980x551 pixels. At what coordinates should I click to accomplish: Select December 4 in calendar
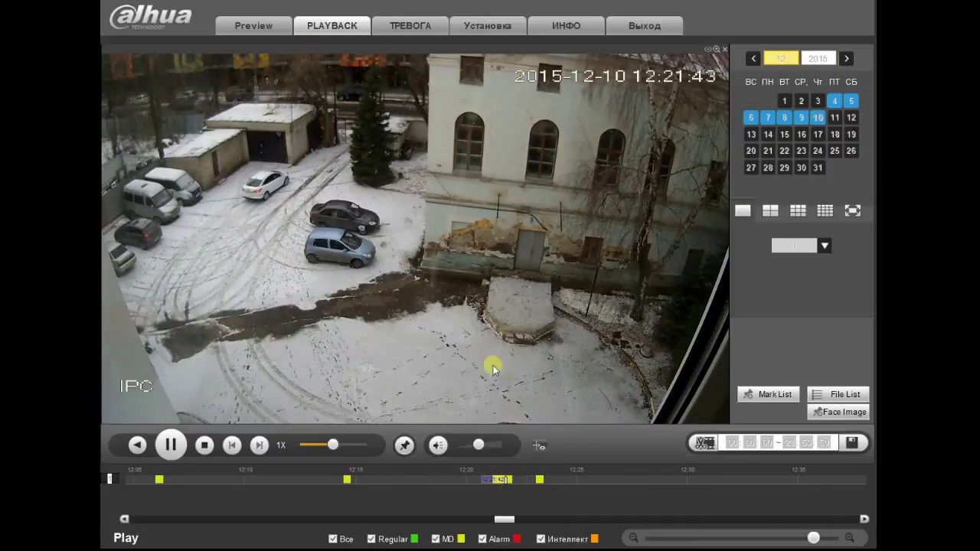click(835, 100)
